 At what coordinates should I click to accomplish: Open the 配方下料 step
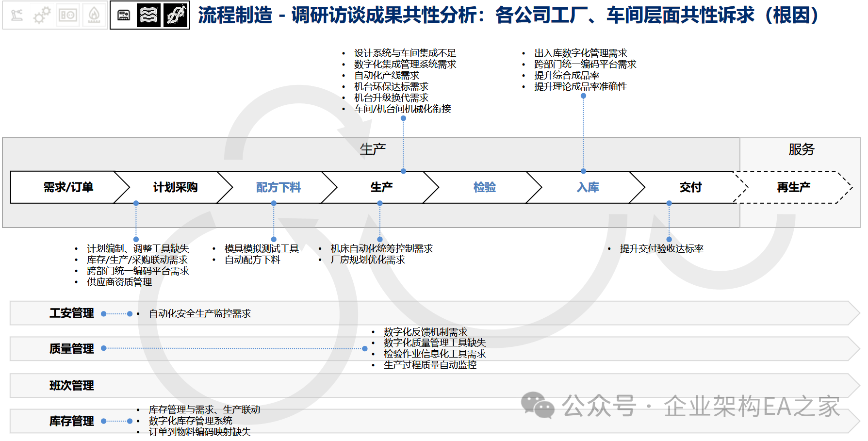278,187
